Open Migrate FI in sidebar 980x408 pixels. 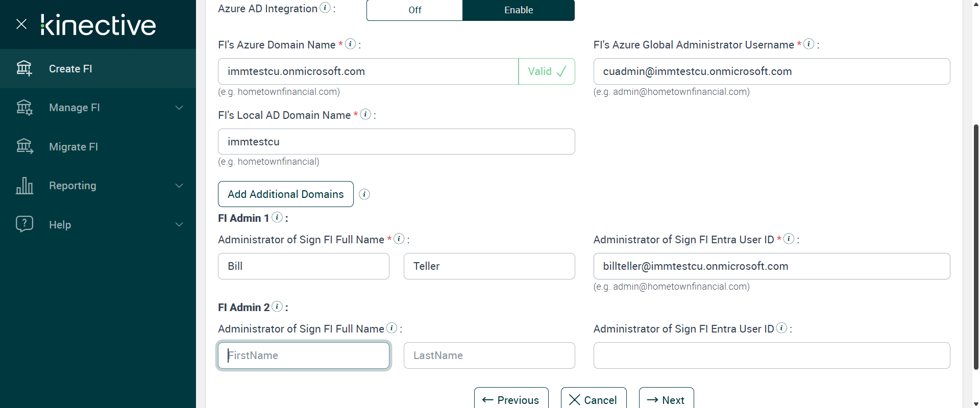point(73,147)
